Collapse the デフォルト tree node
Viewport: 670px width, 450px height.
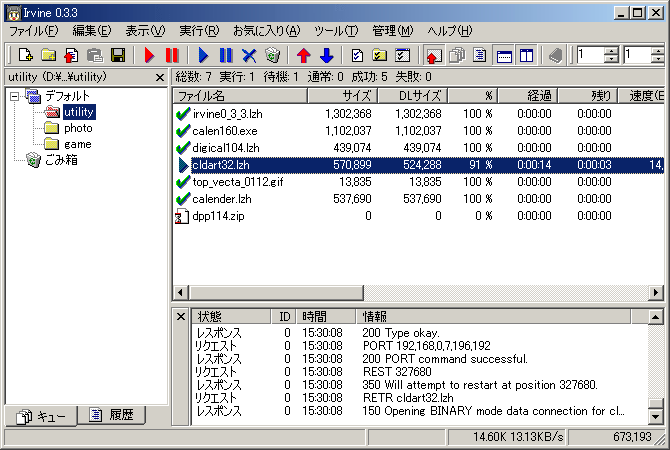[x=14, y=96]
